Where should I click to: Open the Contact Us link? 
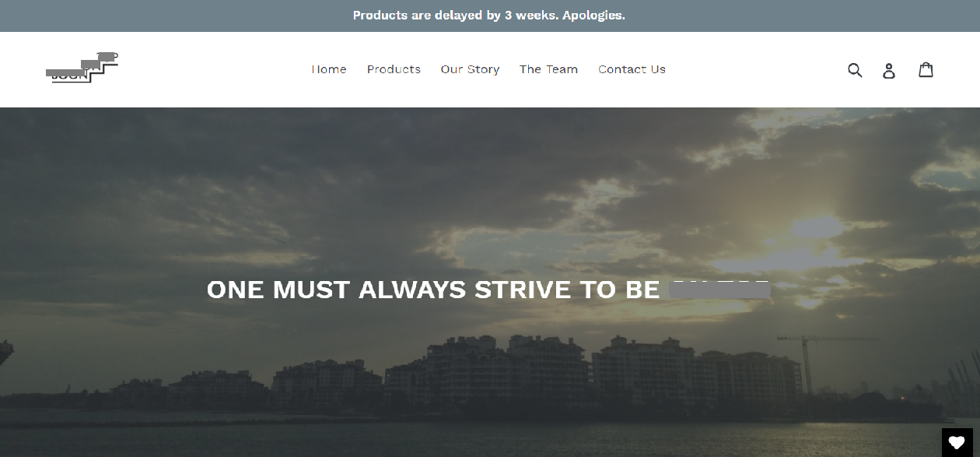pos(632,69)
